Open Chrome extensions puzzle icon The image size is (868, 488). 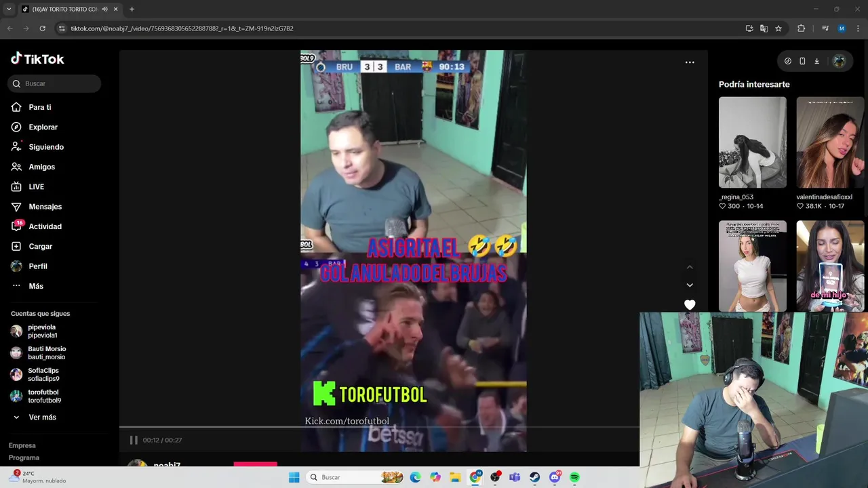(x=801, y=28)
